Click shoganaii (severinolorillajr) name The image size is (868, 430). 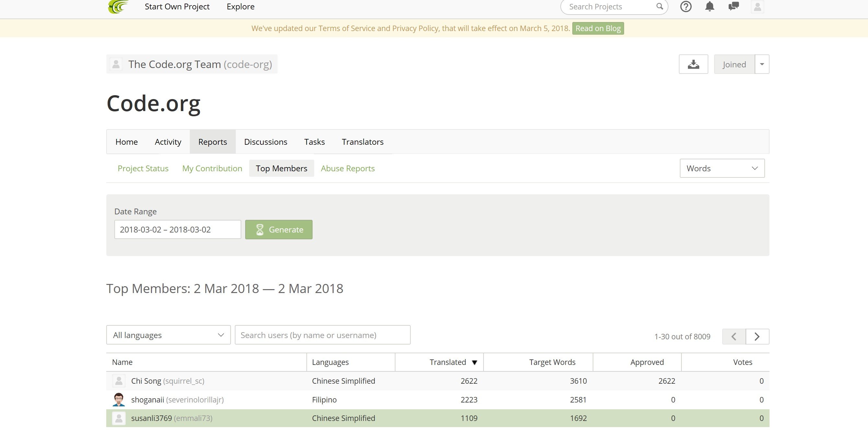[177, 400]
